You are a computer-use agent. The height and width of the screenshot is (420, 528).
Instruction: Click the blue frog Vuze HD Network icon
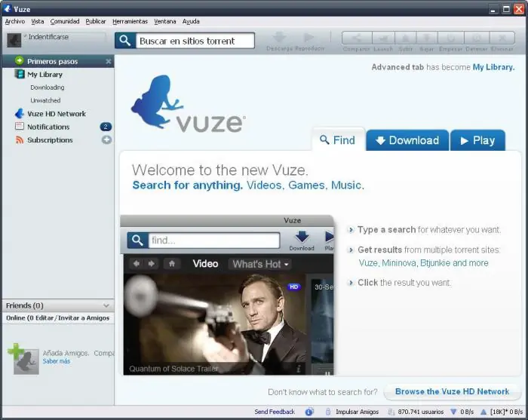coord(20,113)
